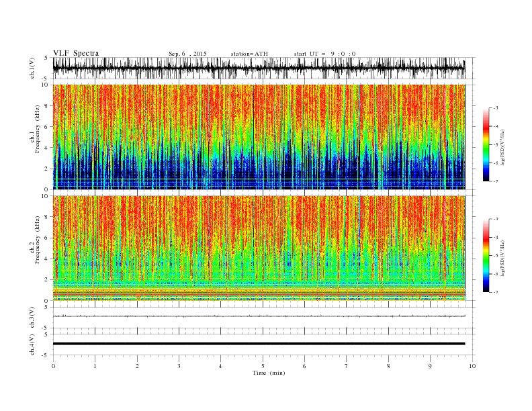Image resolution: width=532 pixels, height=411 pixels.
Task: Click the ch.1 spectrogram panel
Action: 259,137
